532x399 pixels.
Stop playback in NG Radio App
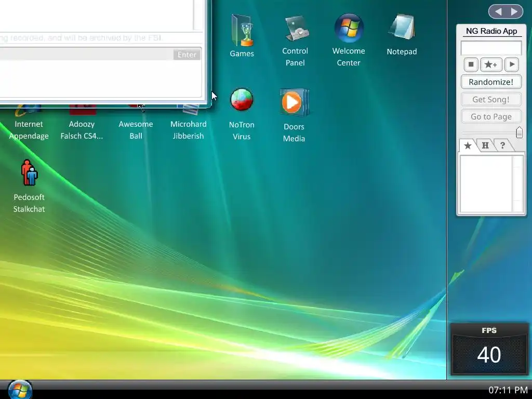pos(471,64)
